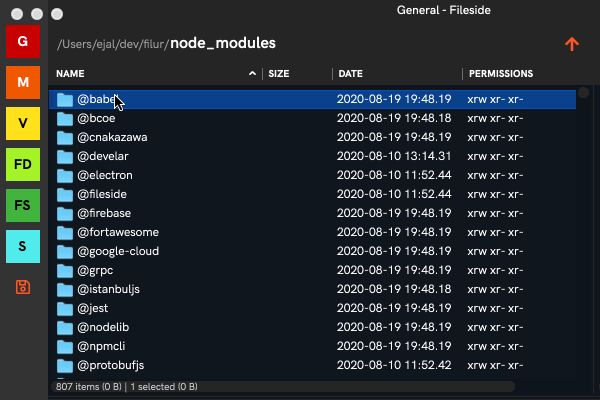Select the @cnakazawa folder name

pyautogui.click(x=112, y=137)
